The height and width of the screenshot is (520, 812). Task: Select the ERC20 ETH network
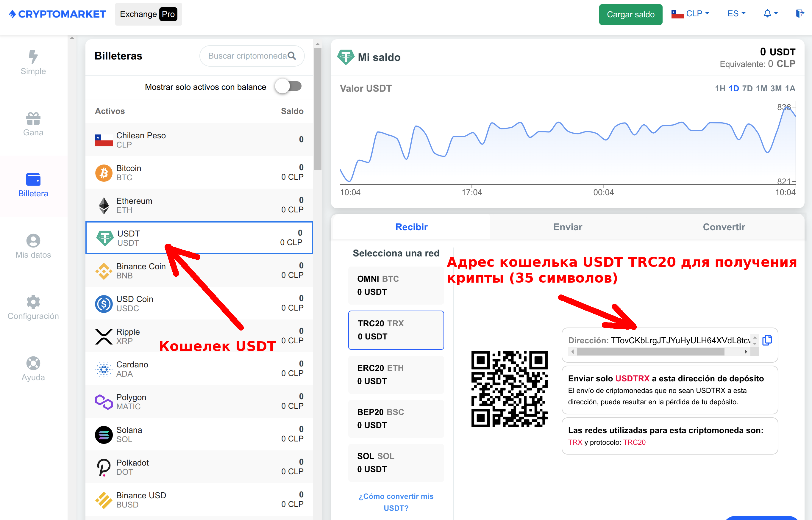click(396, 375)
